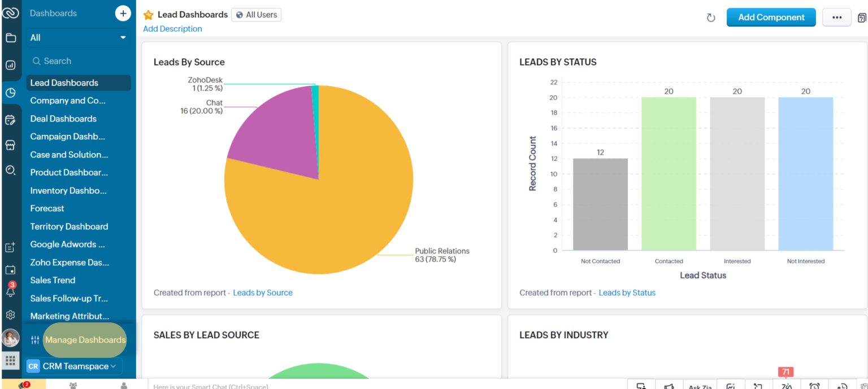
Task: Click the Smart Chat input field
Action: click(x=254, y=386)
